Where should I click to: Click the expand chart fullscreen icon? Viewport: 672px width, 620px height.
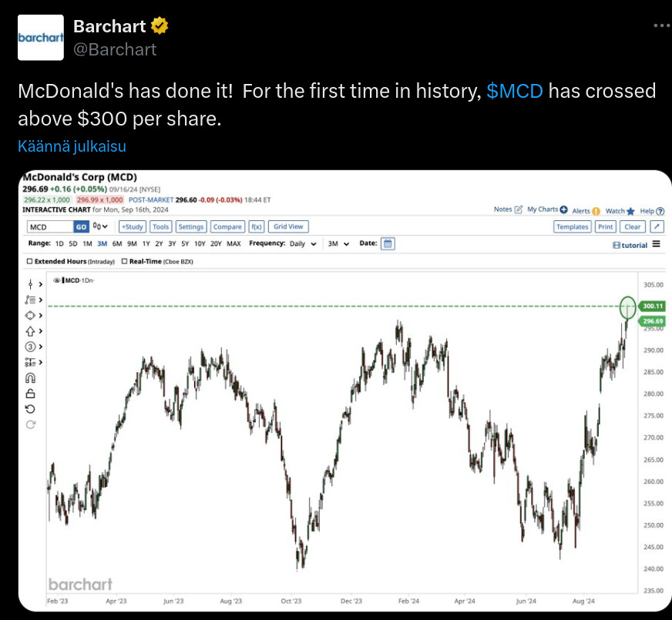[x=656, y=226]
